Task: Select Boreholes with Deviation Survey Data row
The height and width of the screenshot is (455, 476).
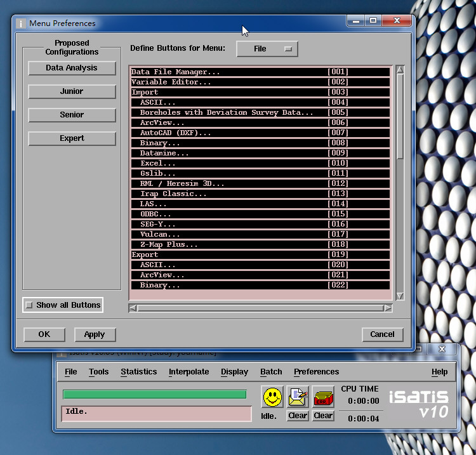Action: [x=260, y=112]
